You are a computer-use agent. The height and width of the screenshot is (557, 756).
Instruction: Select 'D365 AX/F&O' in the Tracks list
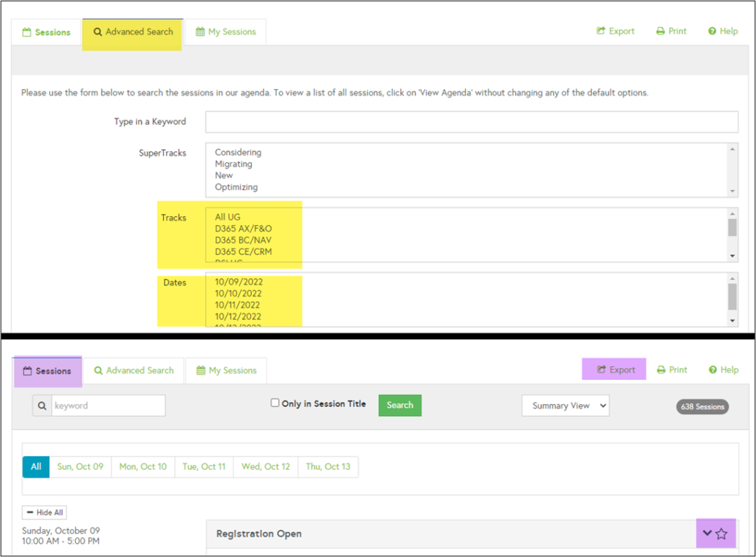click(x=244, y=229)
